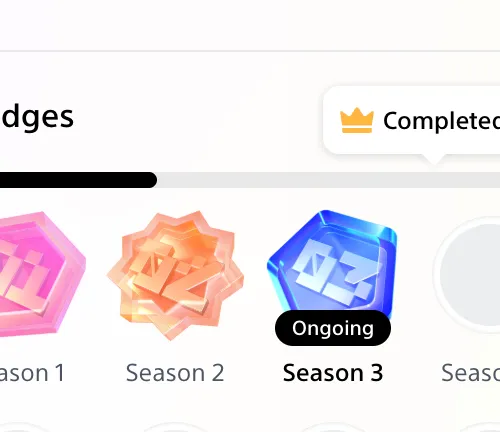Click the faint circle below Season 2 label
This screenshot has width=500, height=432.
174,427
